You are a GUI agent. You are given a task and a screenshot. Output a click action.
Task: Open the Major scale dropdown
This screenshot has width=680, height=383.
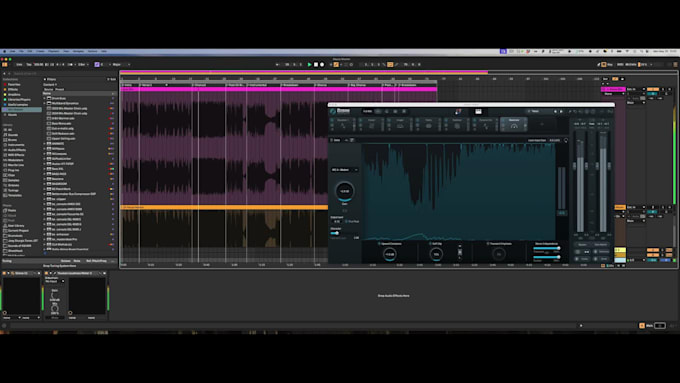[121, 65]
